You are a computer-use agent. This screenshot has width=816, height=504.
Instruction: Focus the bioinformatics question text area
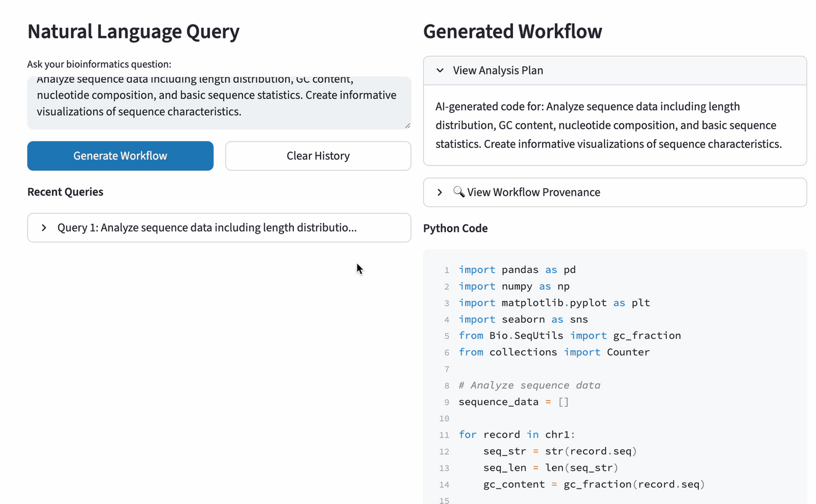coord(219,103)
